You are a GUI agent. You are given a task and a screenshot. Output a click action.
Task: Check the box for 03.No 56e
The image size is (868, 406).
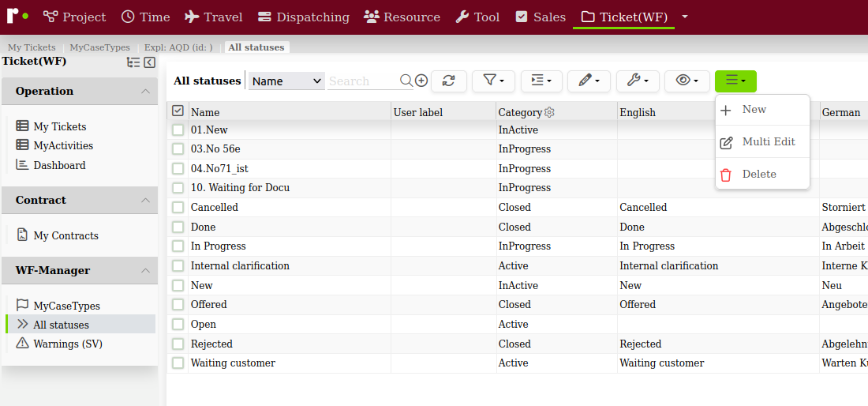pyautogui.click(x=178, y=149)
